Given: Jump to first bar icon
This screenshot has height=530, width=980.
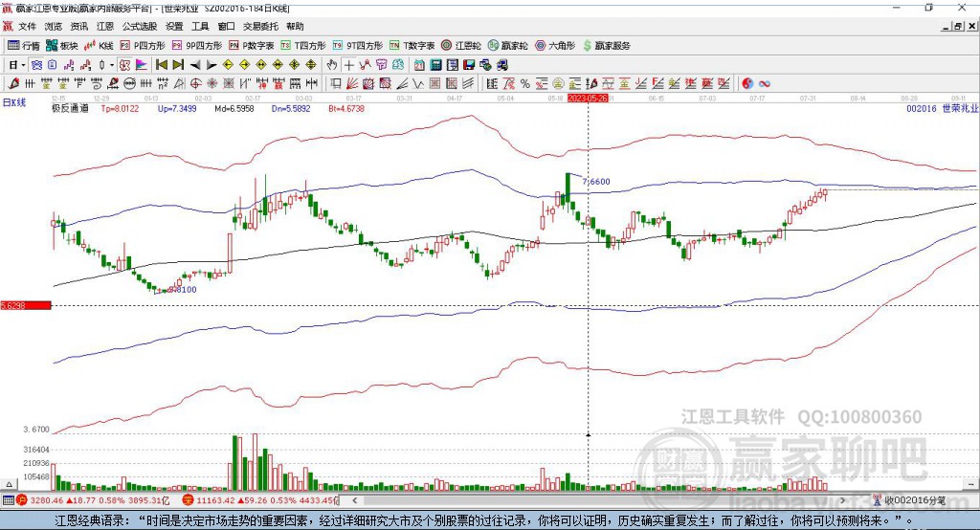Looking at the screenshot, I should (161, 65).
